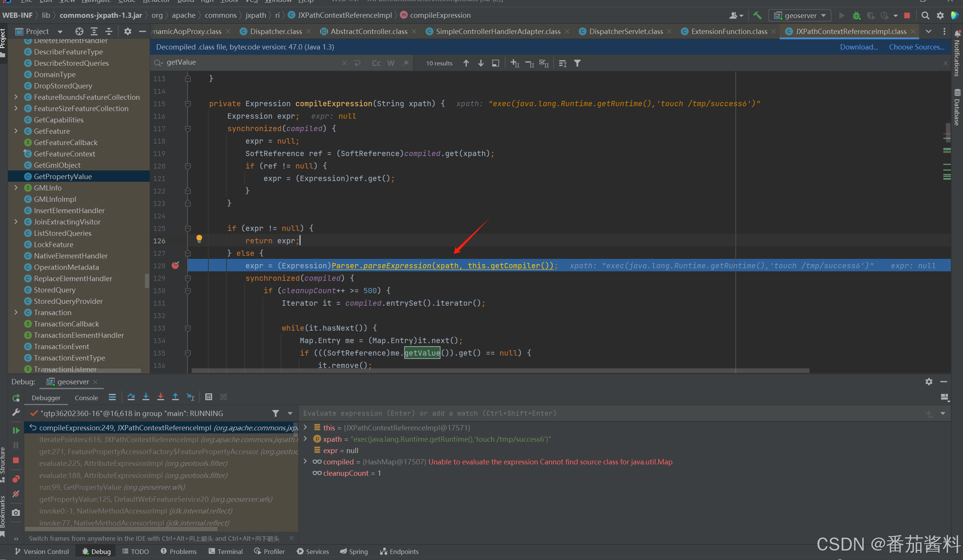Image resolution: width=963 pixels, height=560 pixels.
Task: Expand the GetFeature tree node
Action: [16, 131]
